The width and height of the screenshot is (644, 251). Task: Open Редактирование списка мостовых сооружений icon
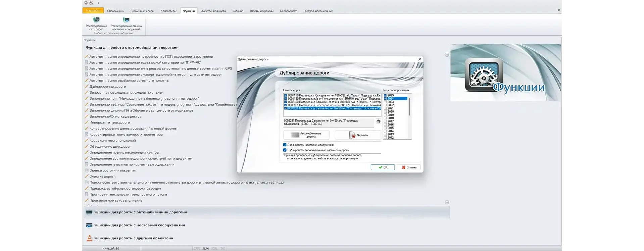(126, 20)
